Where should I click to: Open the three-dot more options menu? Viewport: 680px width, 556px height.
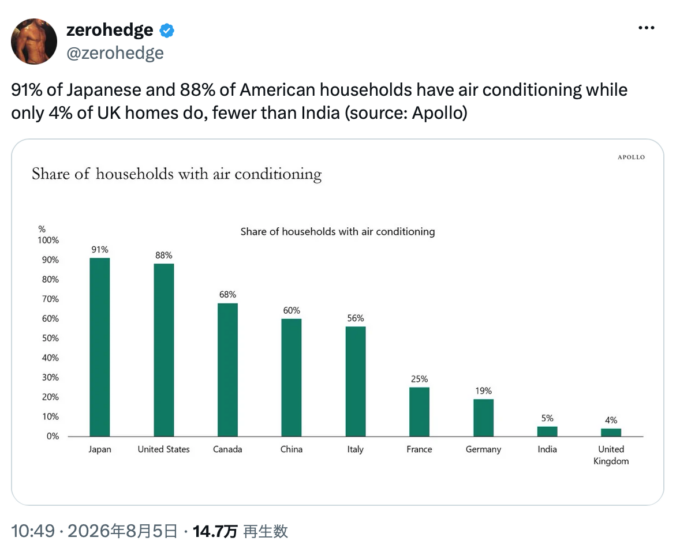coord(646,28)
